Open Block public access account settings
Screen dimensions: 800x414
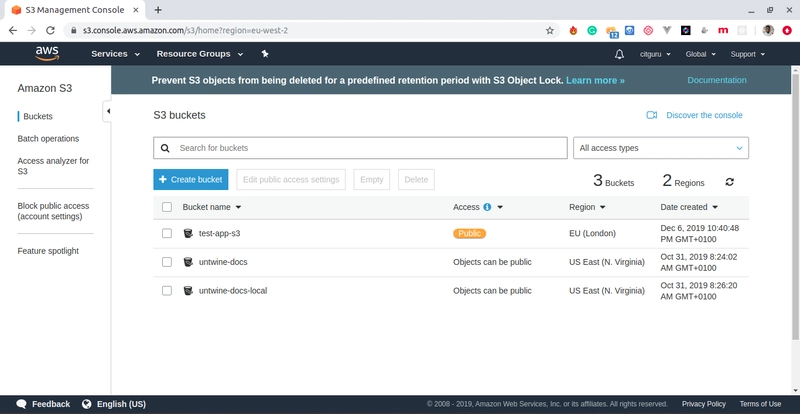(x=53, y=211)
